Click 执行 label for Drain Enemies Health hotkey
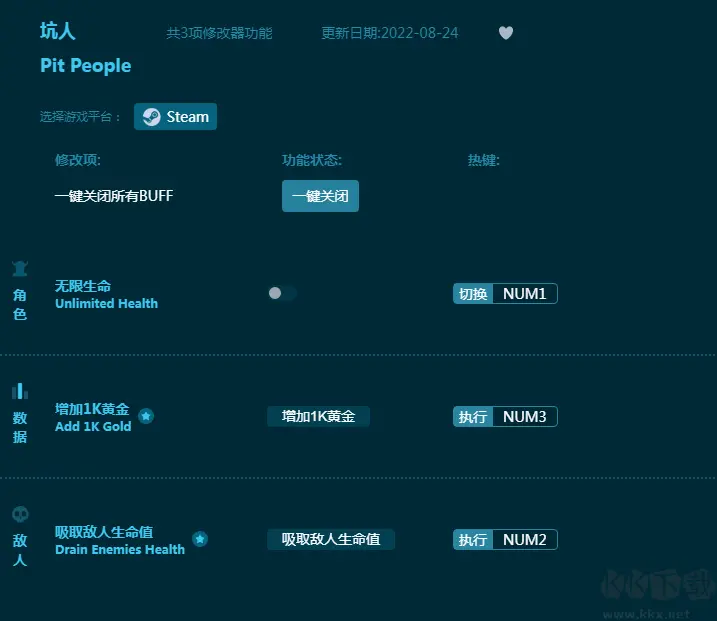The width and height of the screenshot is (717, 621). point(473,540)
